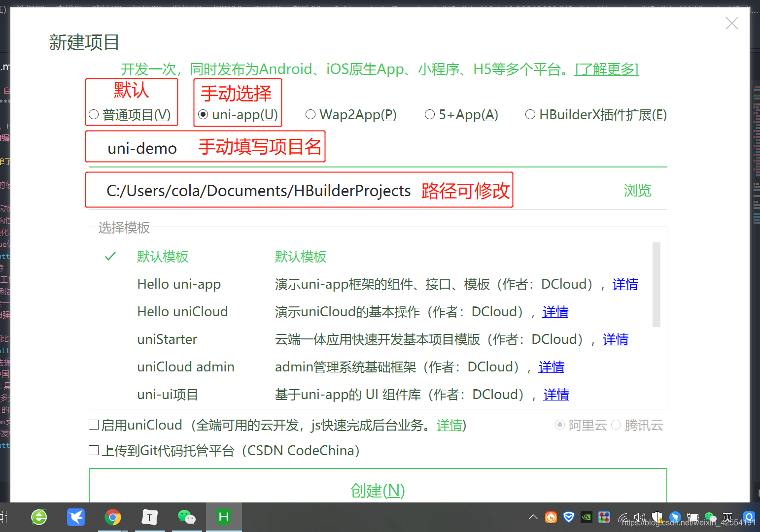Enable the 启用uniCloud checkbox

point(94,425)
